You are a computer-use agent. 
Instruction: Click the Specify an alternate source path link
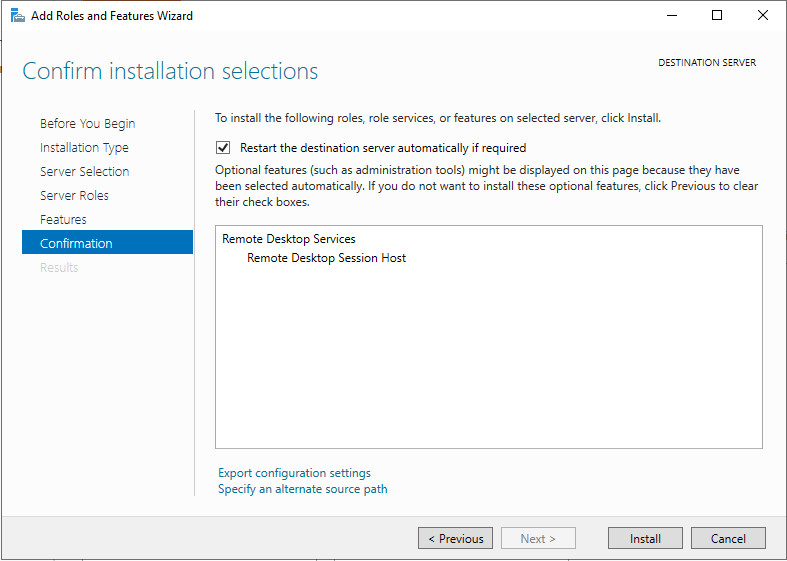click(x=302, y=489)
